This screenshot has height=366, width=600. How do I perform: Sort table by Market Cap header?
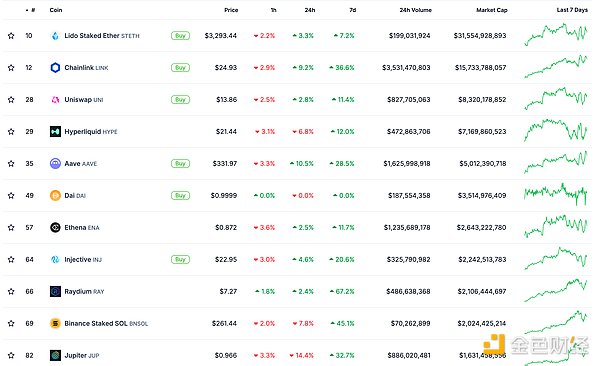tap(492, 10)
